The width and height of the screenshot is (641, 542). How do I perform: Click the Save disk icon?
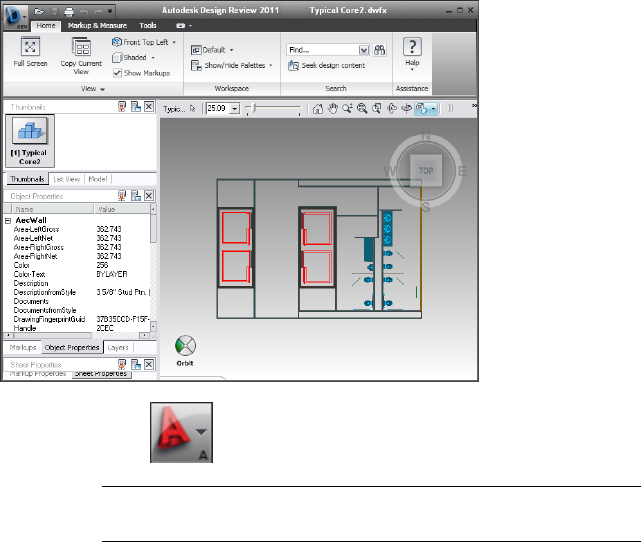click(x=54, y=11)
